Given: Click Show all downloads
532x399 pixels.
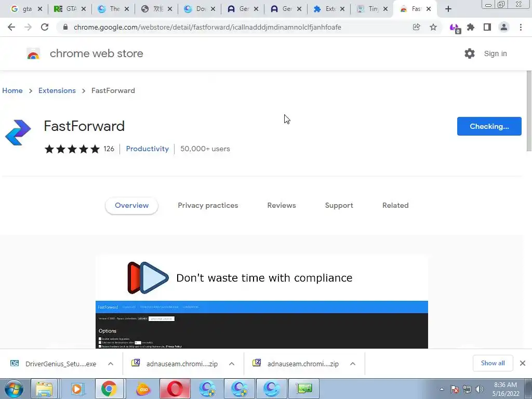Looking at the screenshot, I should tap(493, 363).
